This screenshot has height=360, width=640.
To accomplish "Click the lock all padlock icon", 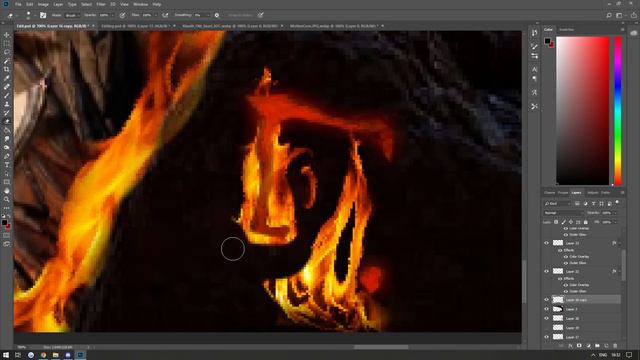I will [x=586, y=222].
